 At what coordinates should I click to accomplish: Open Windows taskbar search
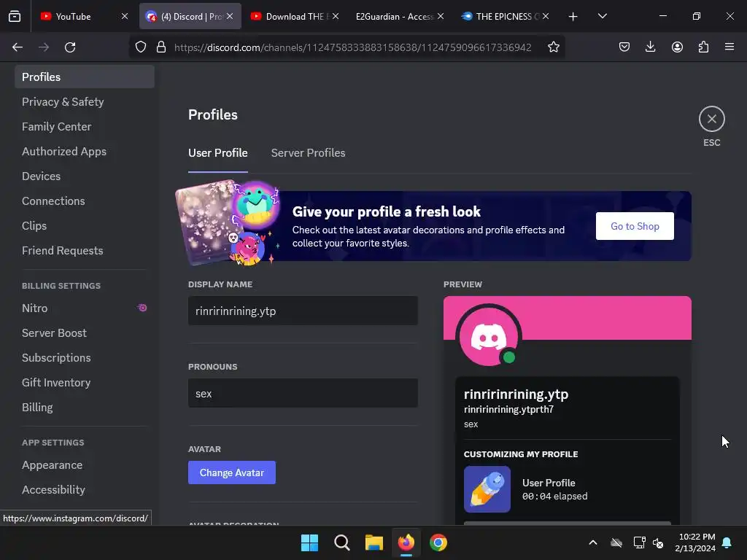[x=341, y=542]
